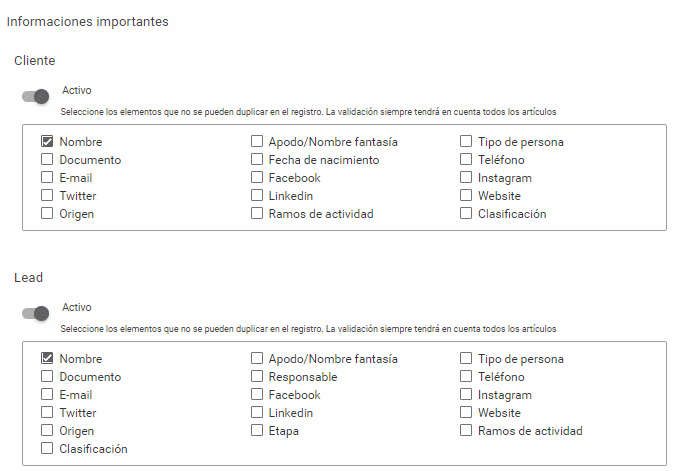Toggle the Cliente Activo switch

click(36, 96)
